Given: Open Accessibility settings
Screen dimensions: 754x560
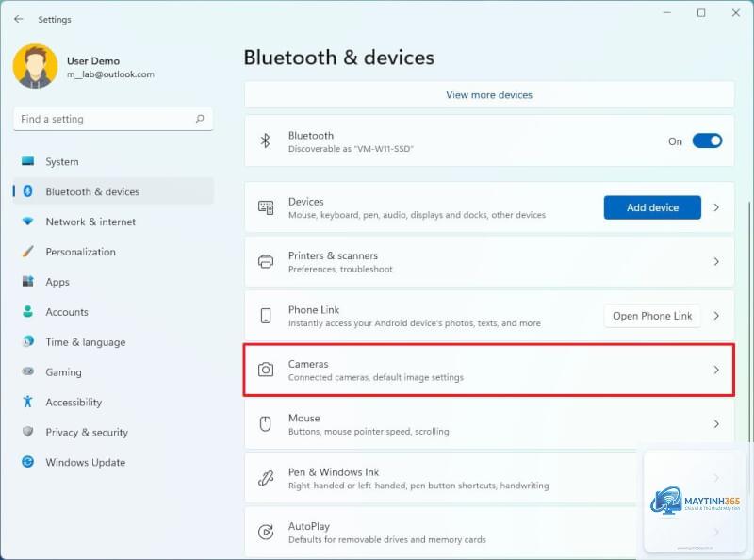Looking at the screenshot, I should (113, 402).
